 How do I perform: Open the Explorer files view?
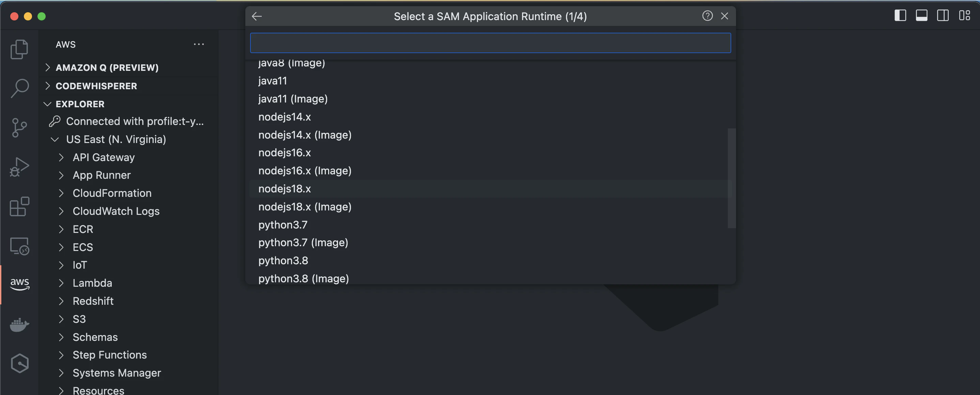coord(19,49)
